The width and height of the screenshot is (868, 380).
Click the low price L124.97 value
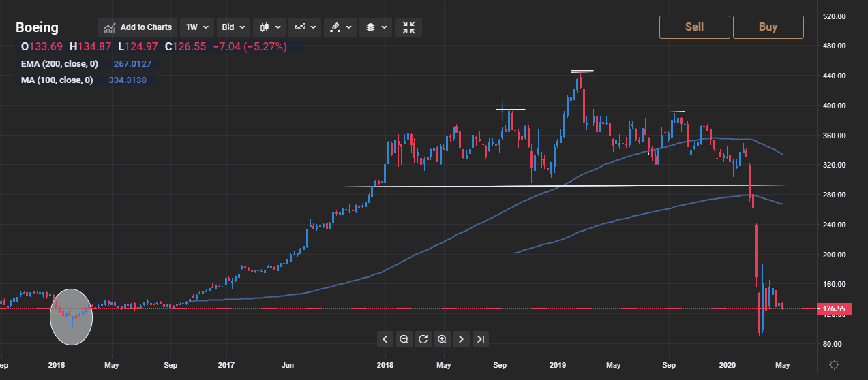pos(138,46)
